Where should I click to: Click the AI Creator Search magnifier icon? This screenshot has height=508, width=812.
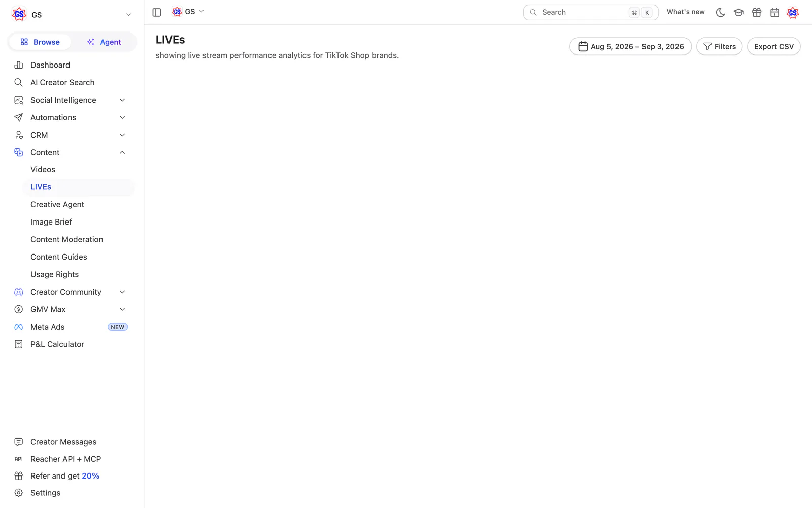click(19, 82)
